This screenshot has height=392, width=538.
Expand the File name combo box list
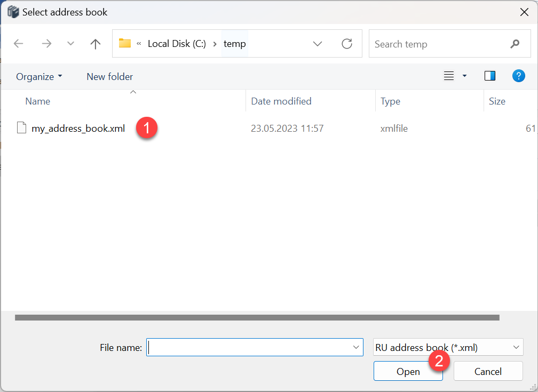coord(356,348)
